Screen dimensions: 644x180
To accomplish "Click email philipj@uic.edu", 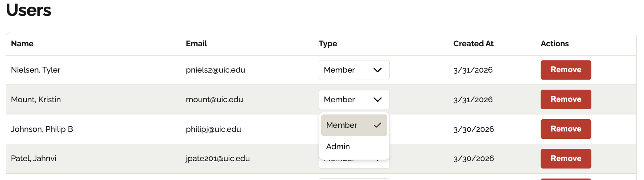I will click(x=213, y=129).
